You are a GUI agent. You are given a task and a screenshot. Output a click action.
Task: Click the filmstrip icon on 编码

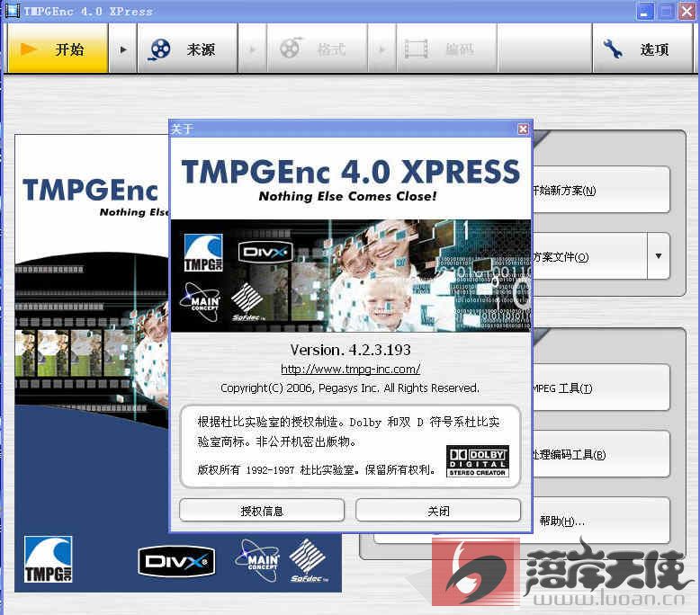pos(416,49)
